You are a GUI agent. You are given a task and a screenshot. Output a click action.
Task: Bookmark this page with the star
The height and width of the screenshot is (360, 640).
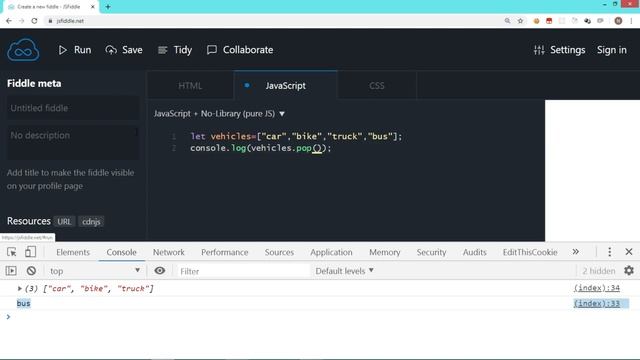520,21
